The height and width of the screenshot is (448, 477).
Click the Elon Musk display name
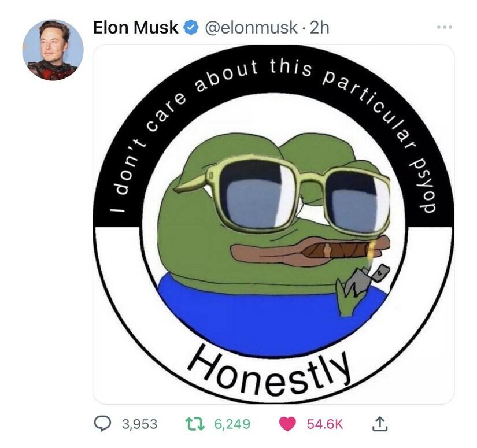pos(136,27)
